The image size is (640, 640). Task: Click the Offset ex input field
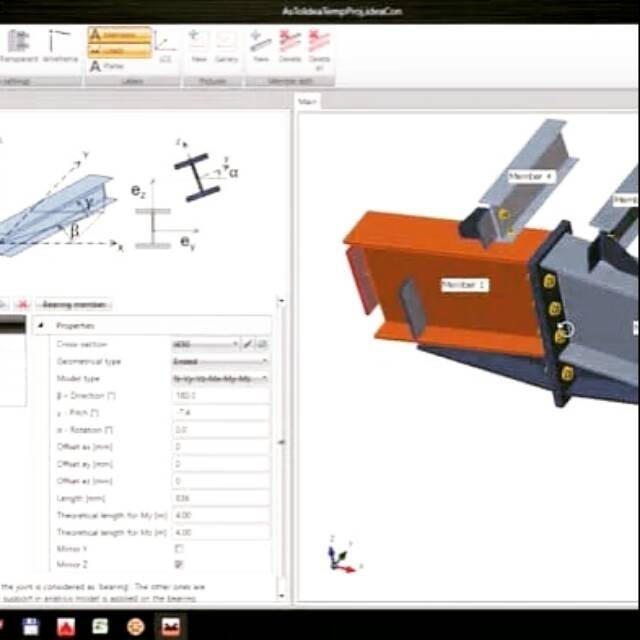click(x=221, y=447)
